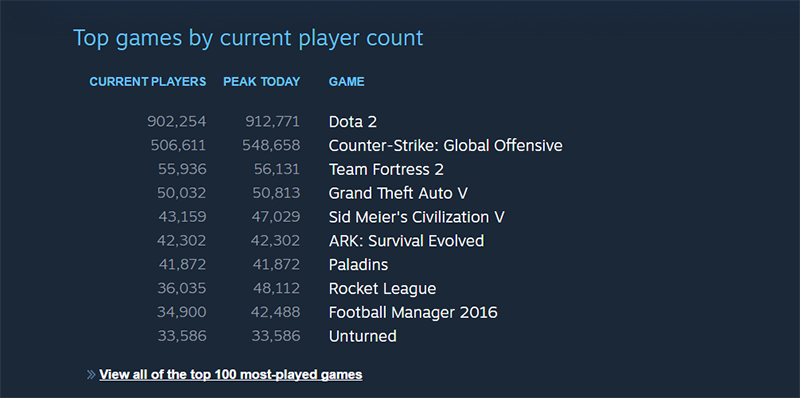Click the PEAK TODAY column header
The height and width of the screenshot is (398, 800).
(262, 82)
